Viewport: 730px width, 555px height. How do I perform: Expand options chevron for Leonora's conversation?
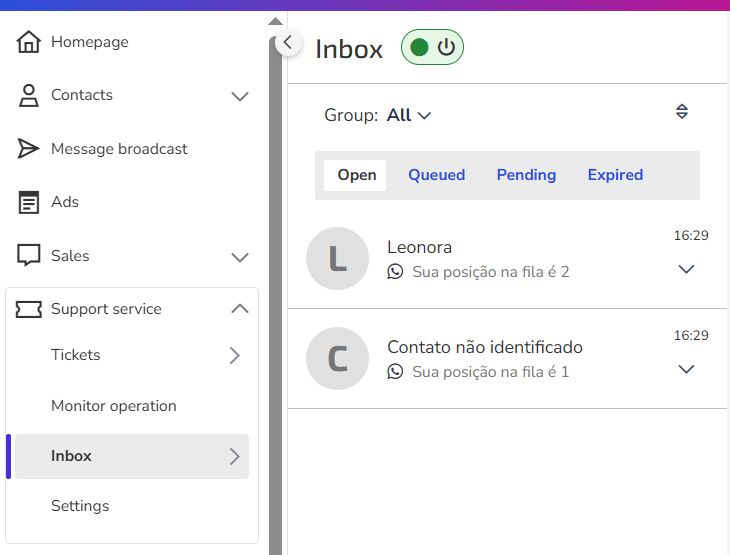pyautogui.click(x=686, y=269)
